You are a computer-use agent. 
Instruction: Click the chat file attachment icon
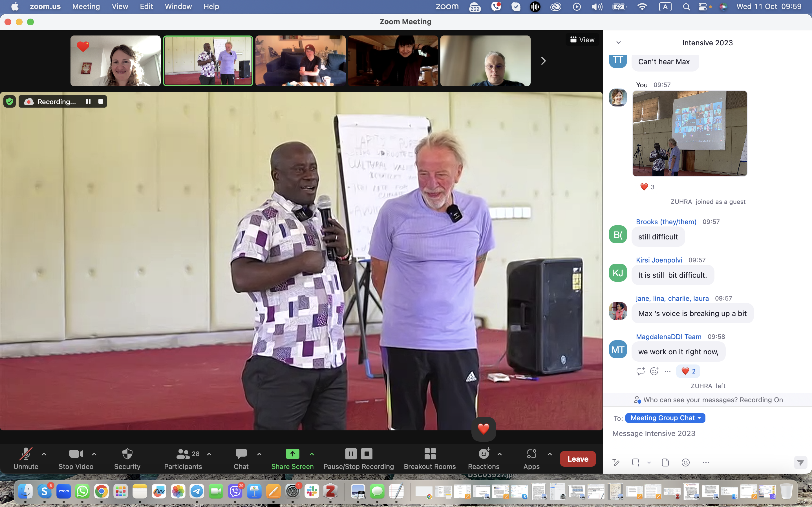pyautogui.click(x=665, y=462)
